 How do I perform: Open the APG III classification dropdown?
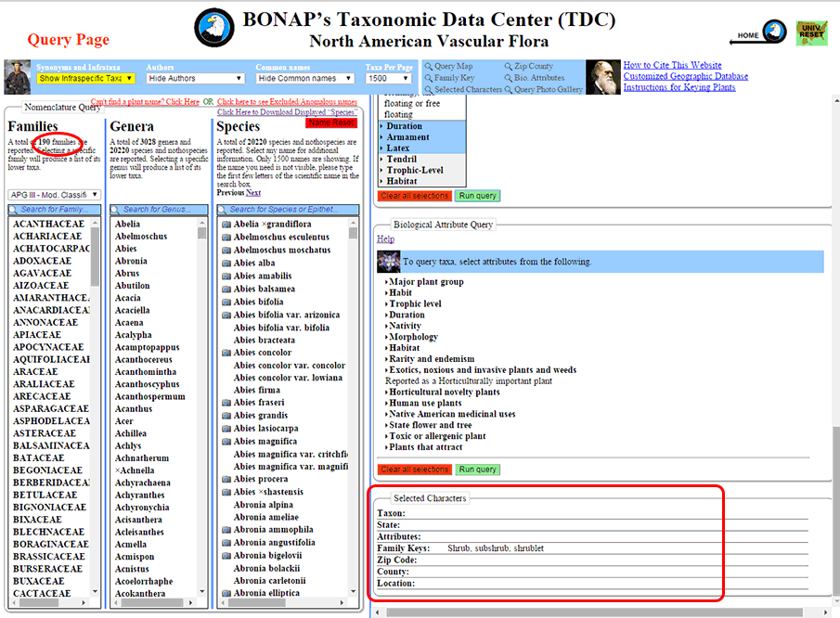(x=54, y=195)
